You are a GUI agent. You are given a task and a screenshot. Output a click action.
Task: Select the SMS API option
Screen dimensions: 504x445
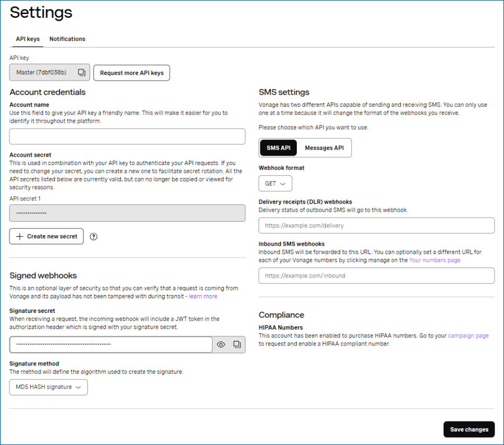(278, 148)
